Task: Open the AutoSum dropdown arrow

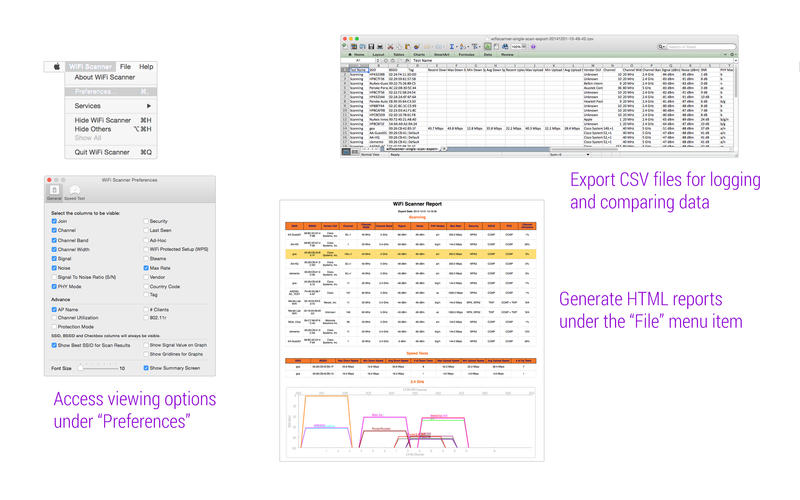Action: (x=457, y=46)
